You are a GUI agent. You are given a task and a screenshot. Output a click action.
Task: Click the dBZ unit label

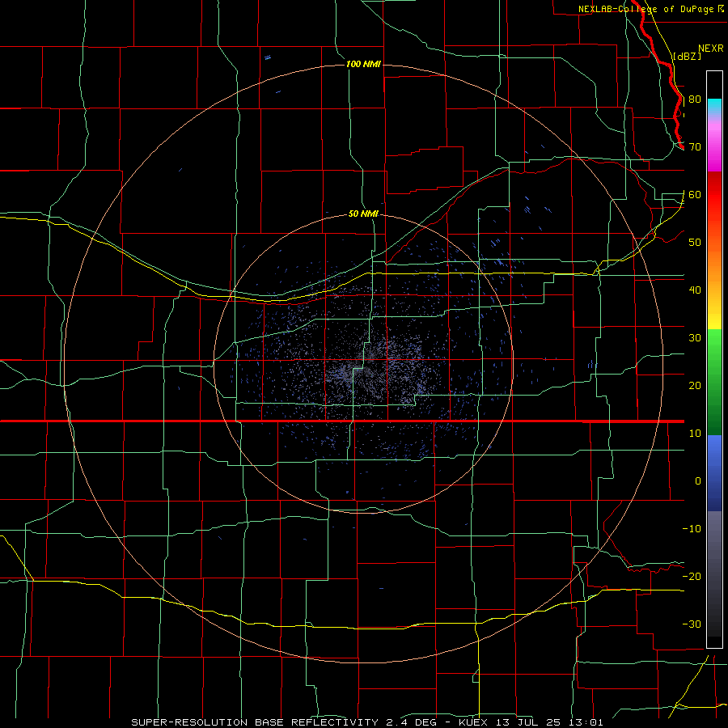click(x=687, y=56)
